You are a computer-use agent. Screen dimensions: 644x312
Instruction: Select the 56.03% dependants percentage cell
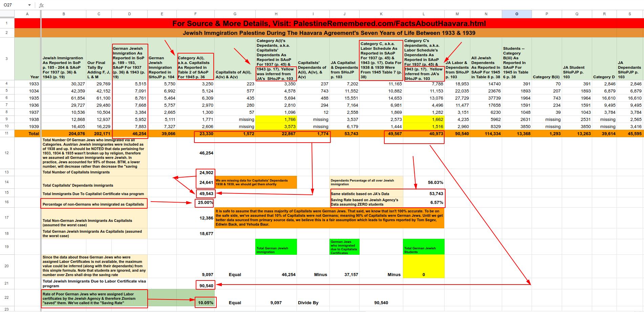(x=424, y=182)
